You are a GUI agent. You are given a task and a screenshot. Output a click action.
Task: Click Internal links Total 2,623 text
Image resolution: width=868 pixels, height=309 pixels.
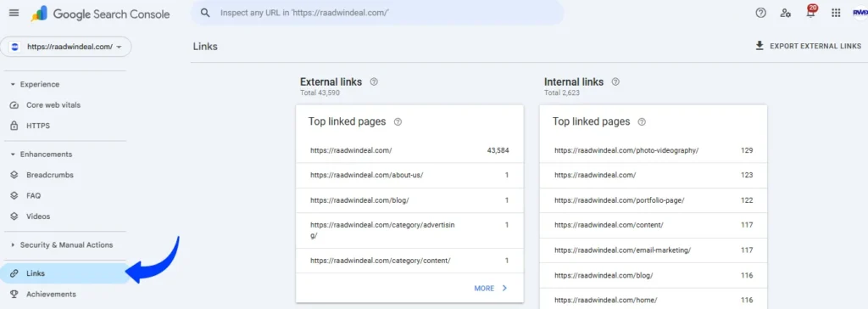pyautogui.click(x=562, y=93)
